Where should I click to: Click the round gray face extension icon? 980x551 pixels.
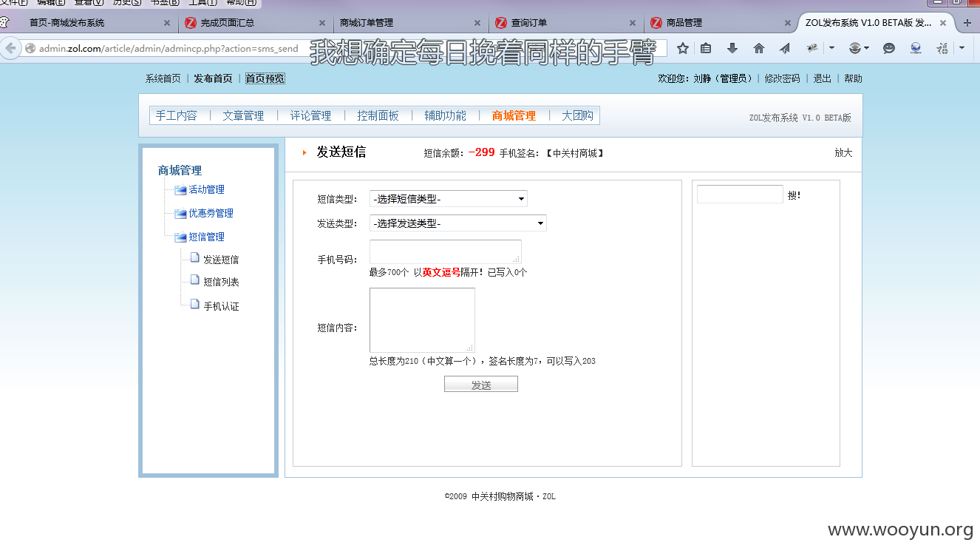(855, 48)
